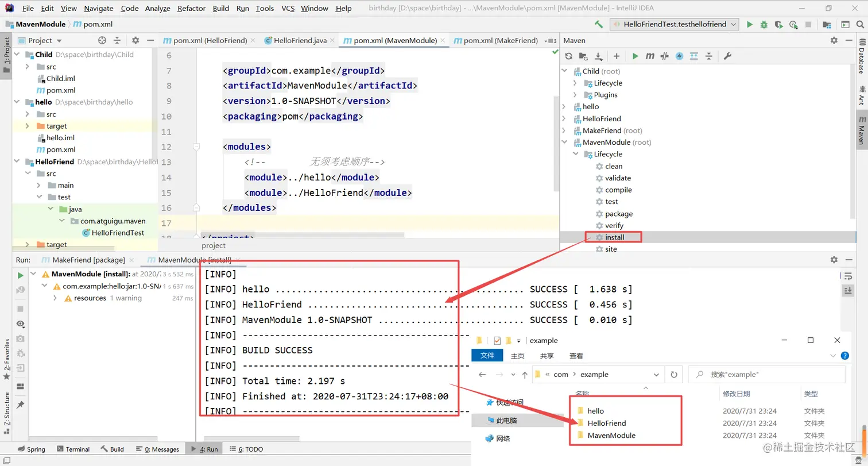The height and width of the screenshot is (466, 868).
Task: Toggle the Maven tool window stripe button
Action: tap(862, 130)
